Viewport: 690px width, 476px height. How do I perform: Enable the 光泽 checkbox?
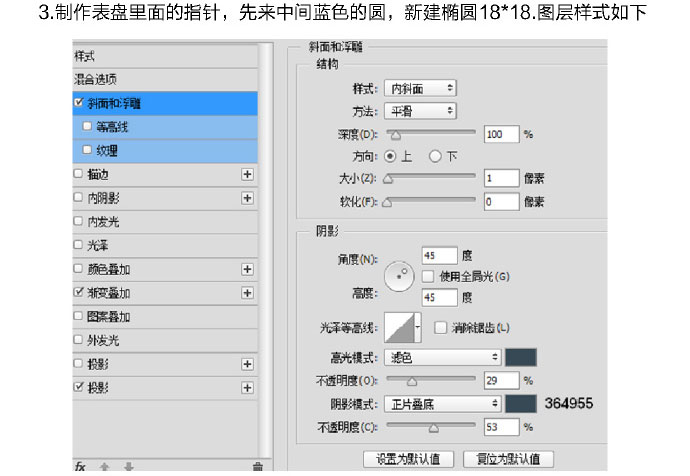click(78, 245)
